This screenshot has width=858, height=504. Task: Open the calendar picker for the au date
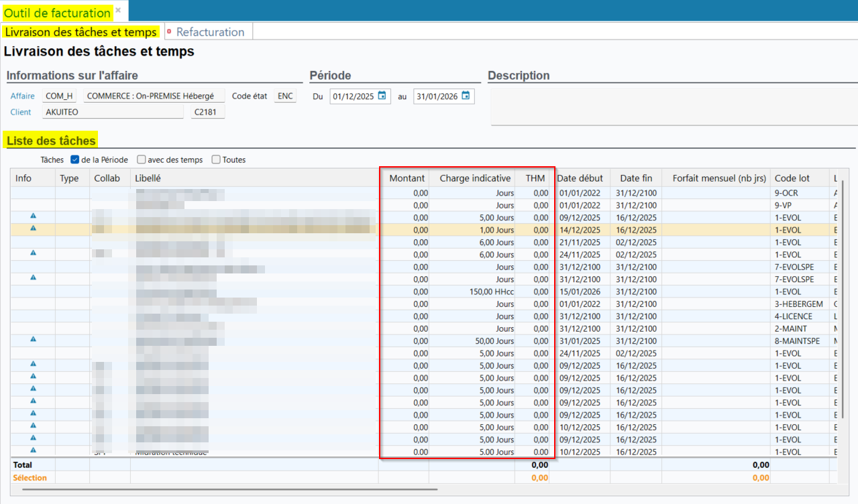click(466, 96)
